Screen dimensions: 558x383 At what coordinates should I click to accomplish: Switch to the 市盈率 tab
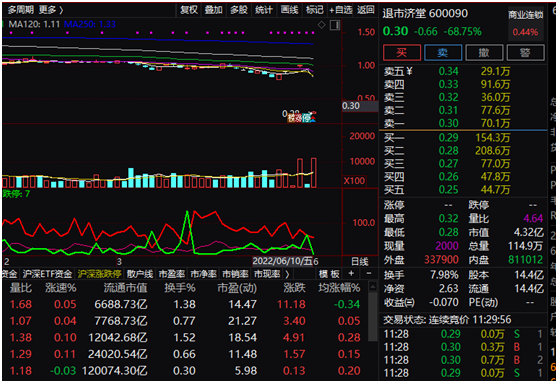click(172, 274)
